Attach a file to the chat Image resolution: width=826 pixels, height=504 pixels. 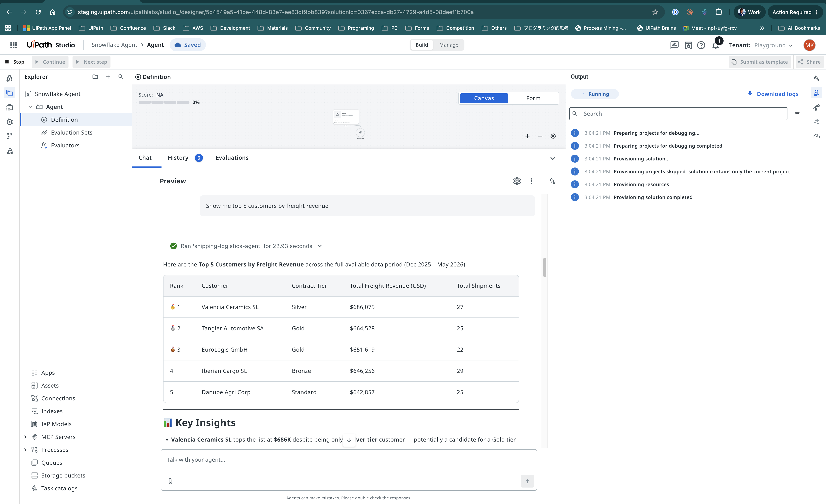(170, 481)
